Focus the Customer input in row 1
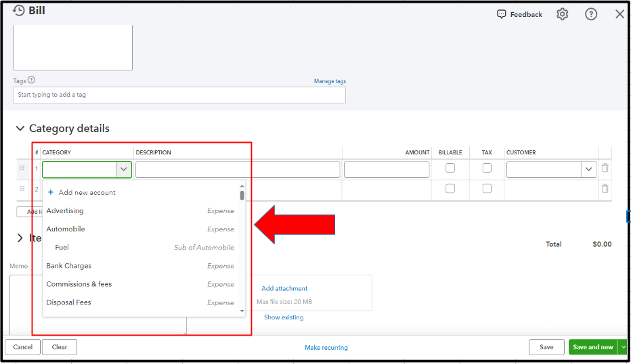Screen dimensions: 631x364 point(544,169)
